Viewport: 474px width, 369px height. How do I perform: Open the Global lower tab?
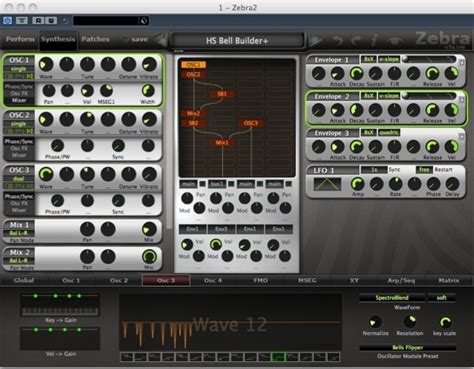[x=24, y=280]
